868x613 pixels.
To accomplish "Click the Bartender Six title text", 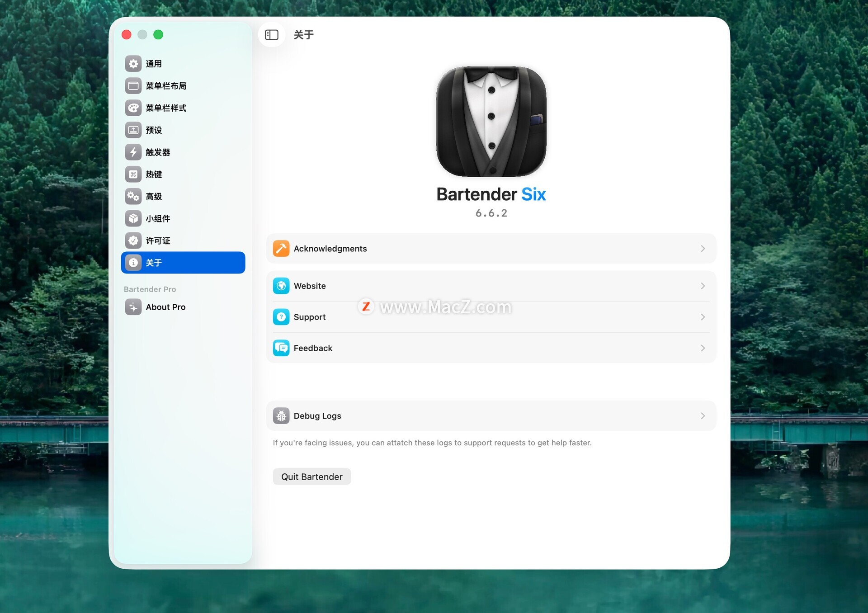I will pos(491,194).
